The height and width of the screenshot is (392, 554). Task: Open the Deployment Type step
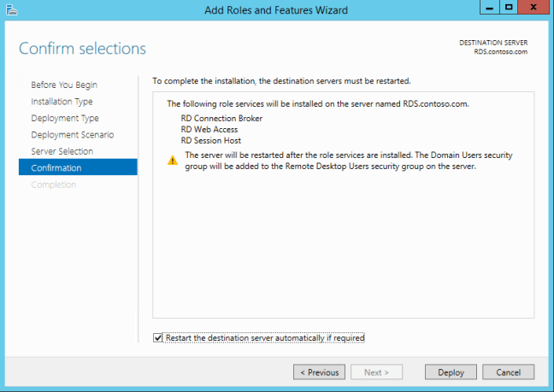[65, 118]
